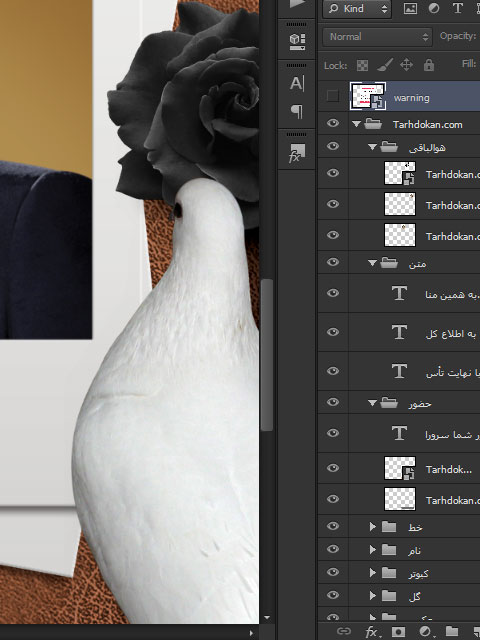Click the 'Tarhdok...' smart object thumbnail
480x640 pixels.
click(400, 468)
